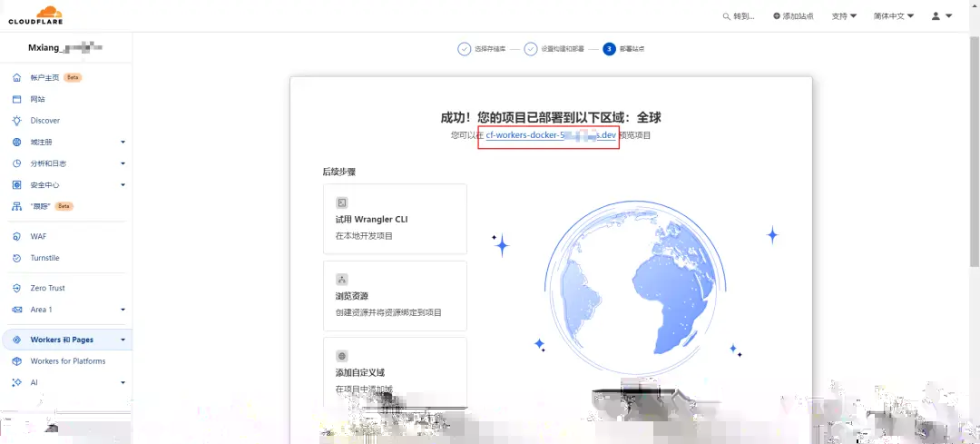Click the browser window icon beside 网站

tap(17, 99)
